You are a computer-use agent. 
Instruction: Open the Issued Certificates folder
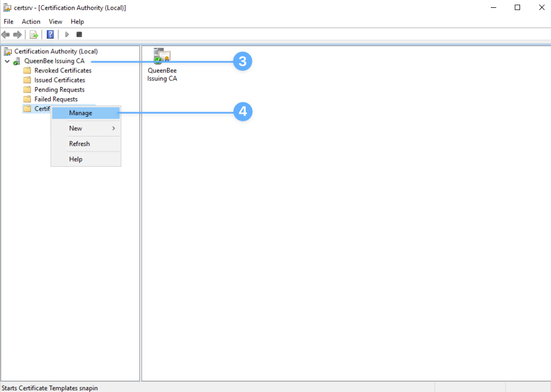[58, 80]
